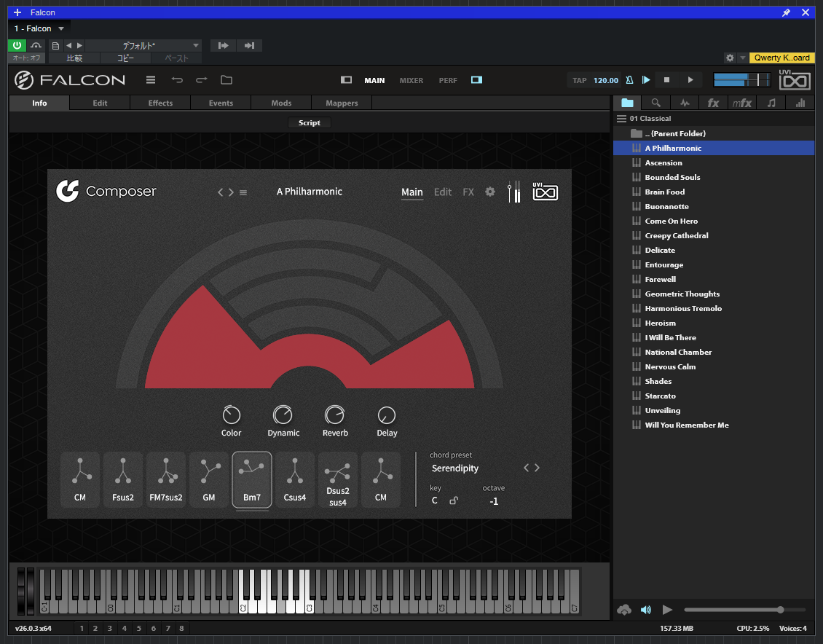Go to previous Composer preset arrow
Screen dimensions: 823x644
(221, 192)
